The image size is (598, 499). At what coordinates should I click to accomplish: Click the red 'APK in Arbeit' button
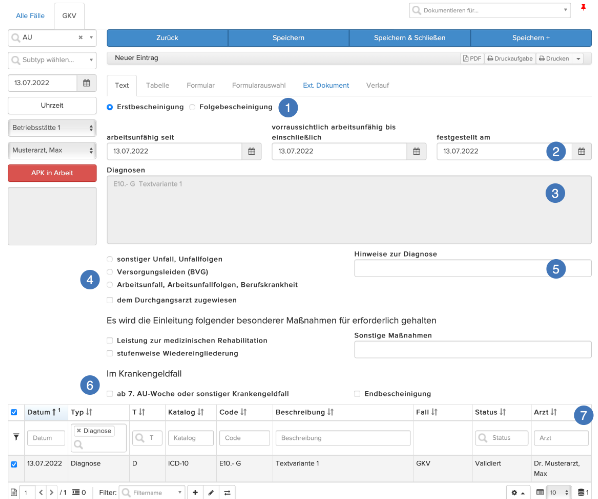(x=52, y=173)
